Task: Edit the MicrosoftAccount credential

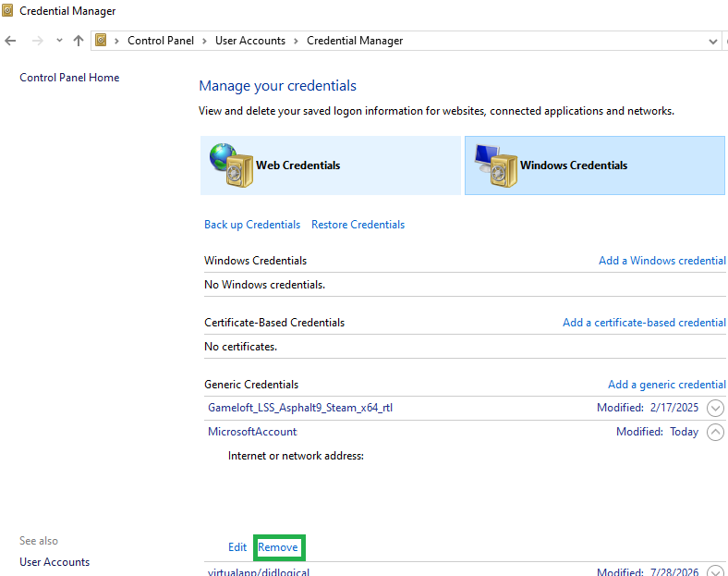Action: [x=237, y=547]
